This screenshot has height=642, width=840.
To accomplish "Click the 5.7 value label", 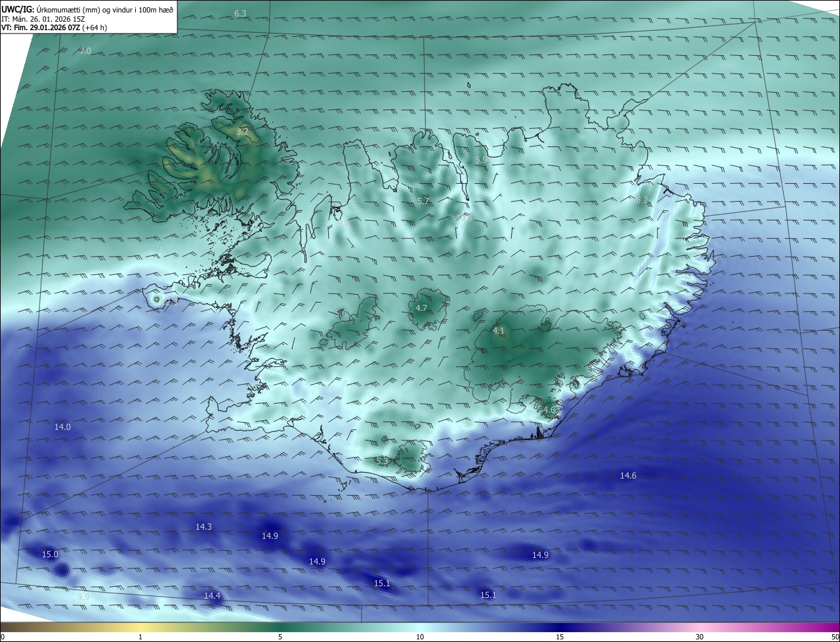I will [423, 201].
